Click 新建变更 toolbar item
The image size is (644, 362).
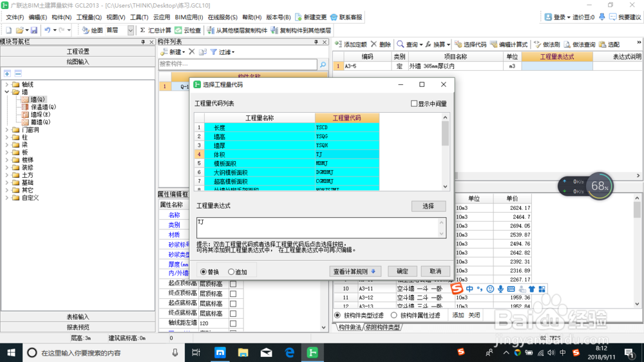[310, 17]
